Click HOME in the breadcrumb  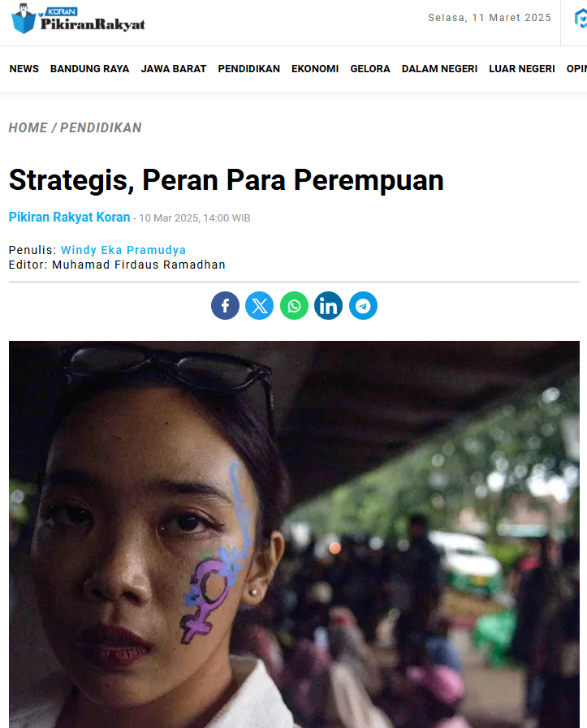point(28,127)
